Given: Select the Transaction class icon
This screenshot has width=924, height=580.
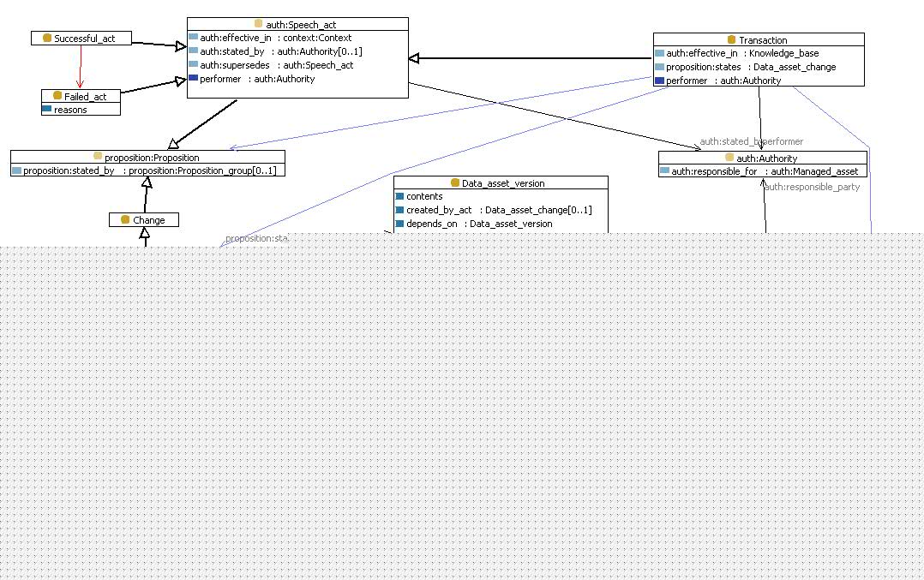Looking at the screenshot, I should [x=731, y=39].
